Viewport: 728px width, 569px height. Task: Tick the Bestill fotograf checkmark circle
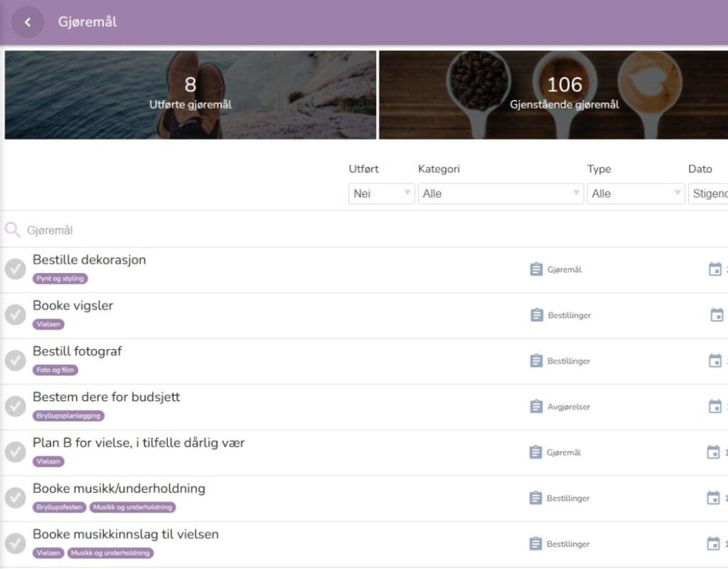16,361
